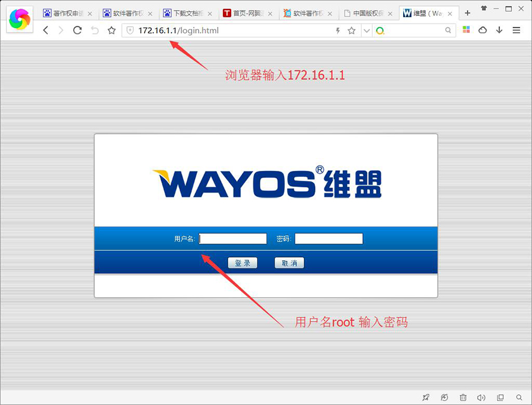
Task: Close the 中国版权 tab
Action: (x=390, y=14)
